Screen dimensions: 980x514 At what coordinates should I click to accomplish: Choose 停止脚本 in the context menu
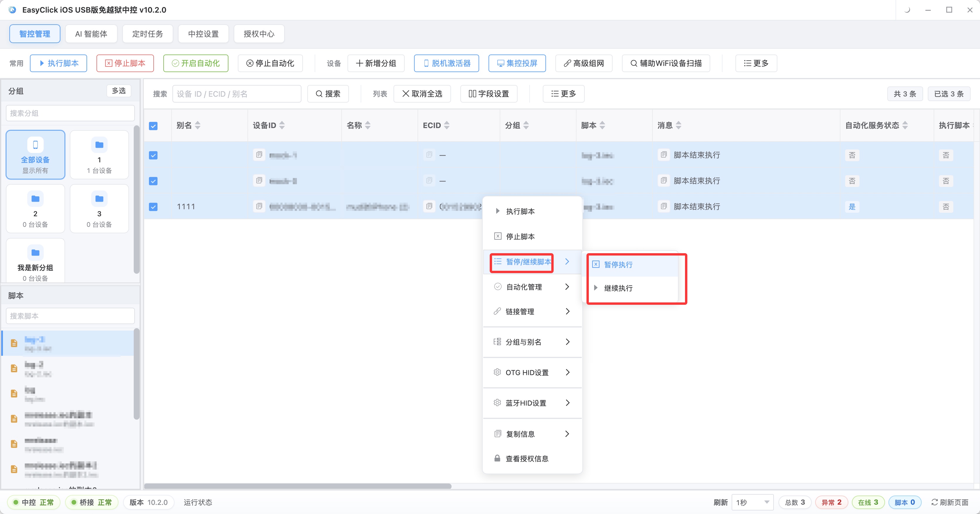(532, 236)
